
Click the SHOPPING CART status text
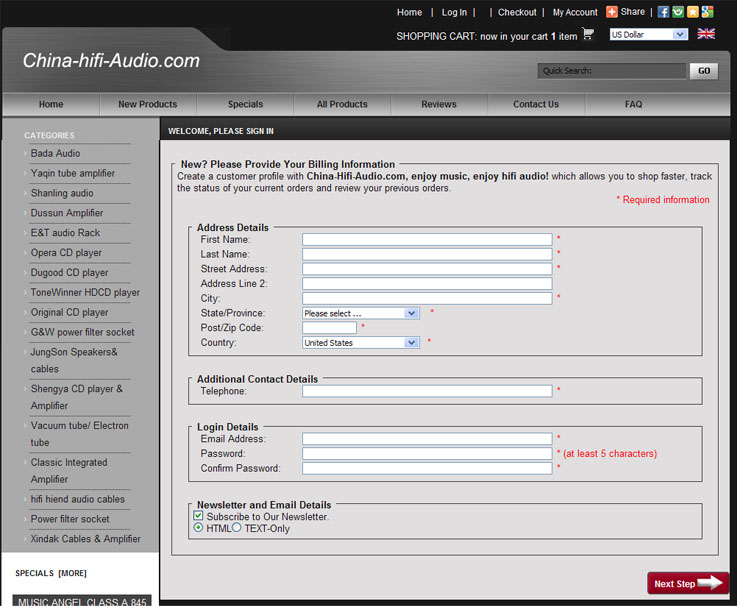pos(486,36)
